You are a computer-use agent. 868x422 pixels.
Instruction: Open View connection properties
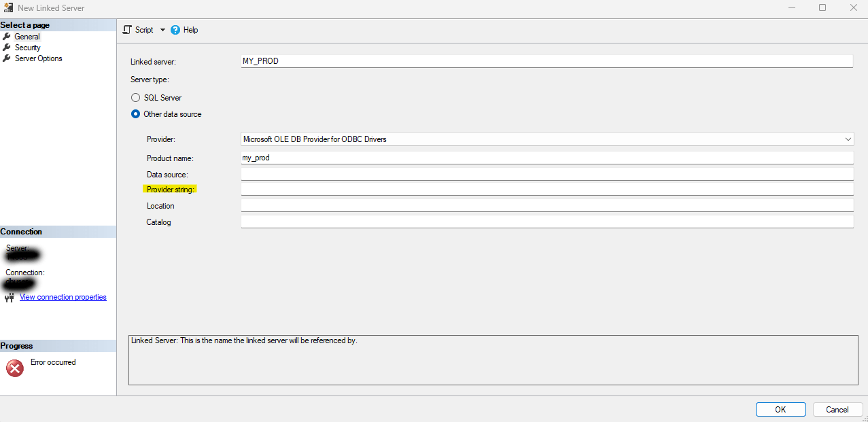(x=63, y=297)
